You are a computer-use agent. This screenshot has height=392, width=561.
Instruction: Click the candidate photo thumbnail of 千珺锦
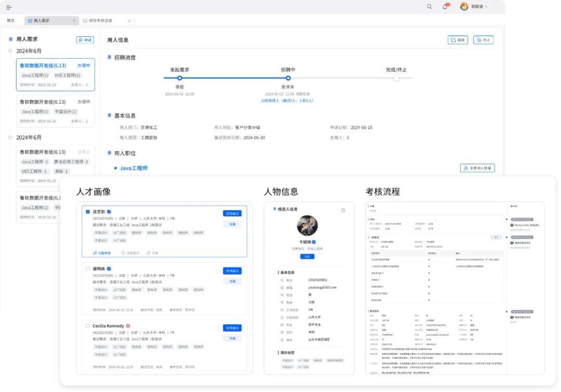click(308, 227)
